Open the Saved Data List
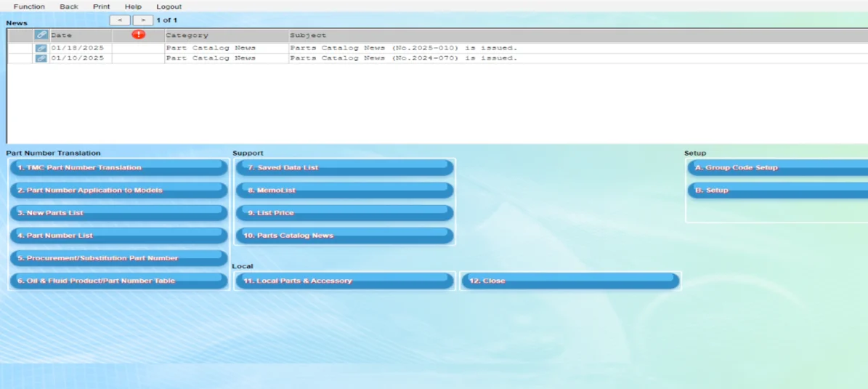 (x=344, y=167)
